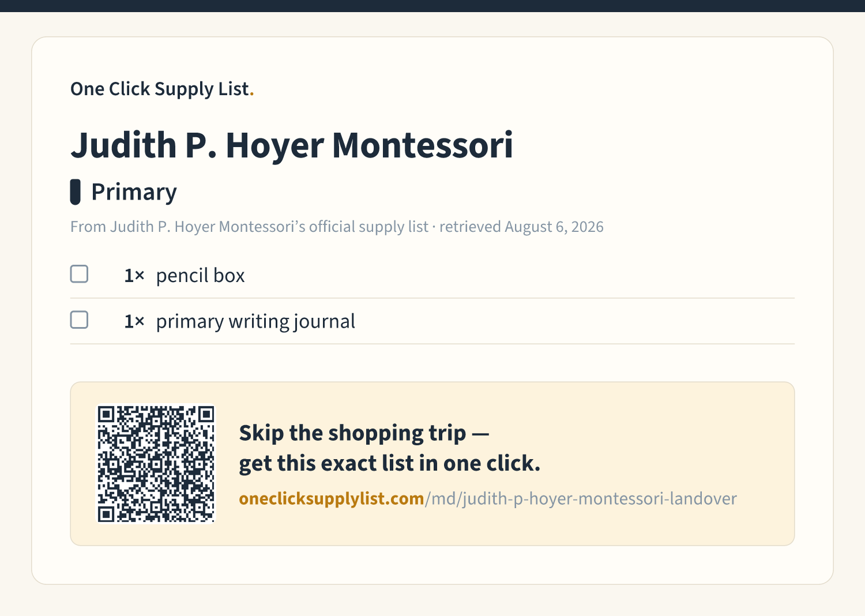Screen dimensions: 865x616
Task: Click the pencil box item name
Action: (201, 275)
